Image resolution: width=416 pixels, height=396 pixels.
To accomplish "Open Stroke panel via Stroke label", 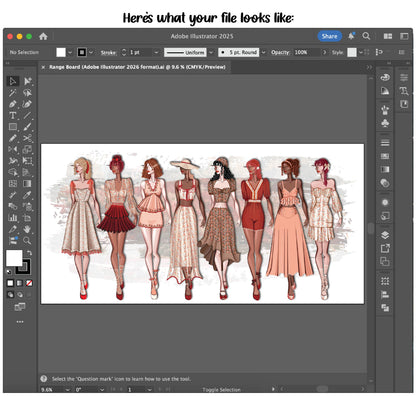I will (x=108, y=52).
